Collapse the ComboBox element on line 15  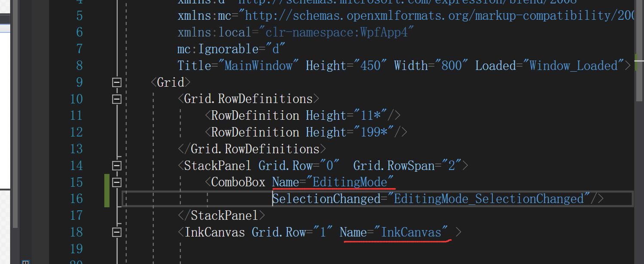pos(116,182)
